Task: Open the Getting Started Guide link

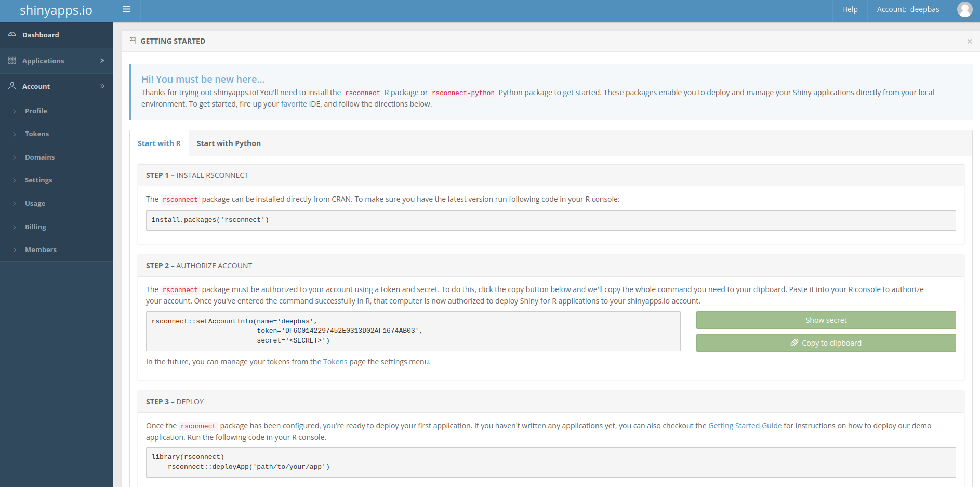Action: (x=745, y=426)
